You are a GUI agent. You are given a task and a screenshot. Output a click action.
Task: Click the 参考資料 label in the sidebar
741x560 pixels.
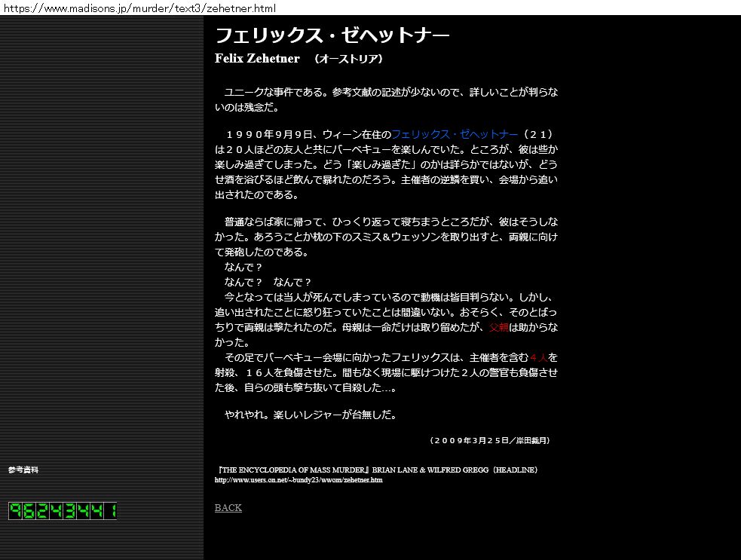coord(23,470)
